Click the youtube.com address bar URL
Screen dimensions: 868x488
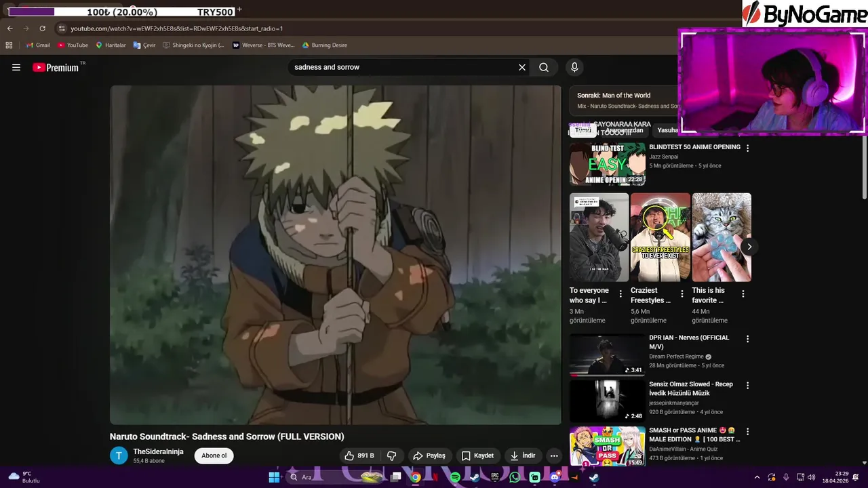tap(176, 28)
